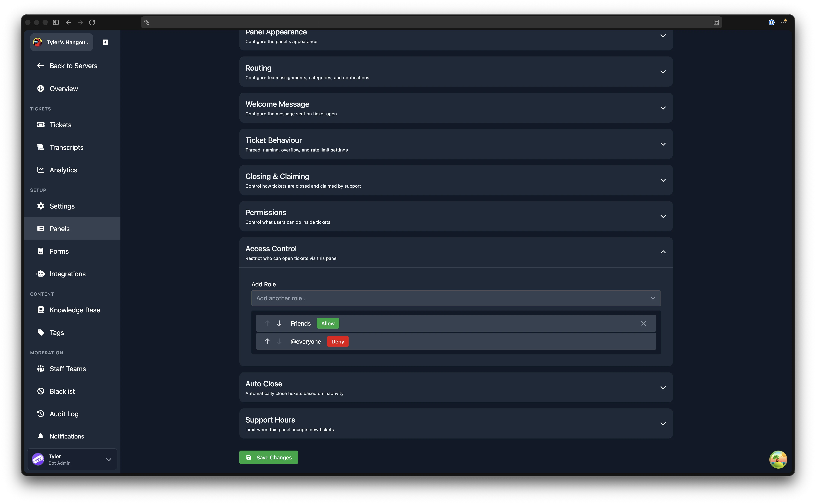The width and height of the screenshot is (816, 504).
Task: Open Audit Log in the sidebar
Action: [72, 414]
